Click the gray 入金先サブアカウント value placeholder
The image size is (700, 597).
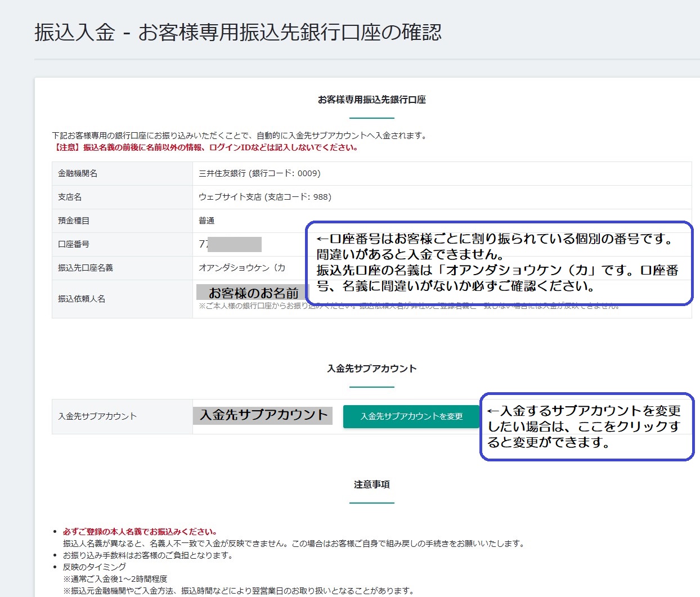263,415
